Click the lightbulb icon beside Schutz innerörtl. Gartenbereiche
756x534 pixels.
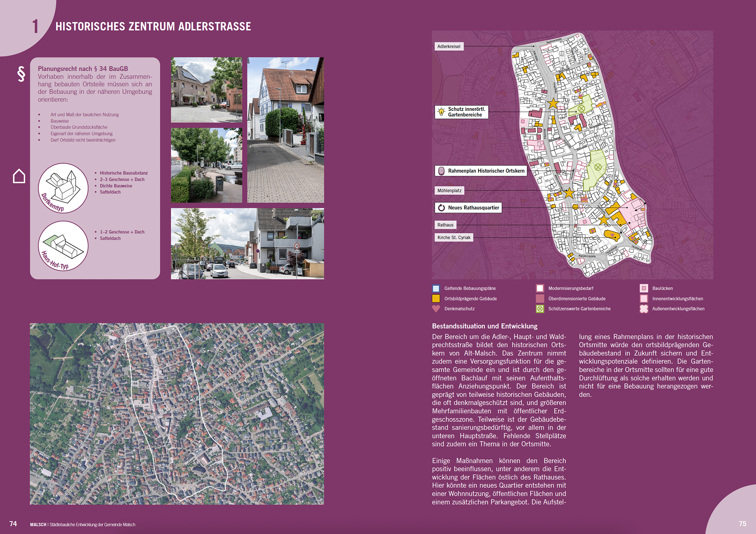[x=441, y=112]
